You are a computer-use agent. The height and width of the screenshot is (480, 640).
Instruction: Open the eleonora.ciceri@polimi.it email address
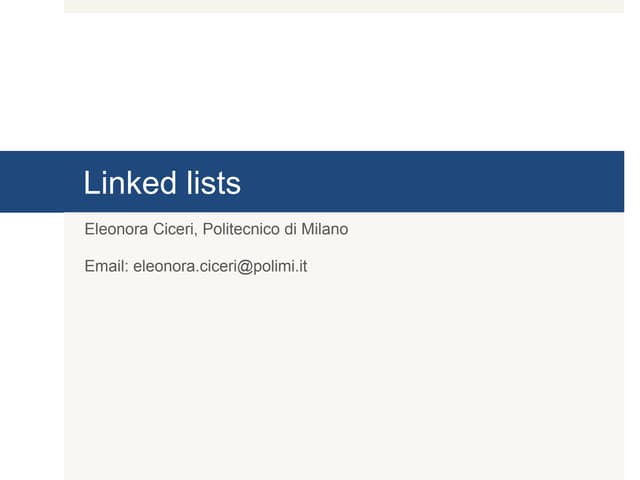(x=220, y=266)
